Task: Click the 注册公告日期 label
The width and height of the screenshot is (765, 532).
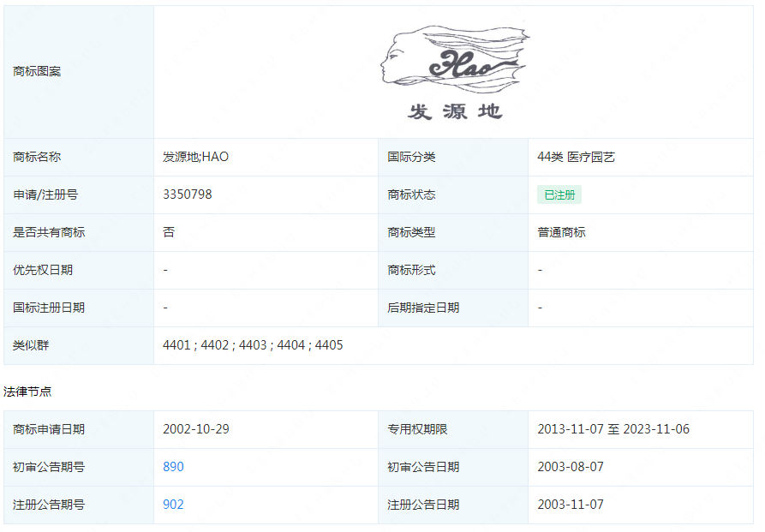Action: [x=423, y=505]
